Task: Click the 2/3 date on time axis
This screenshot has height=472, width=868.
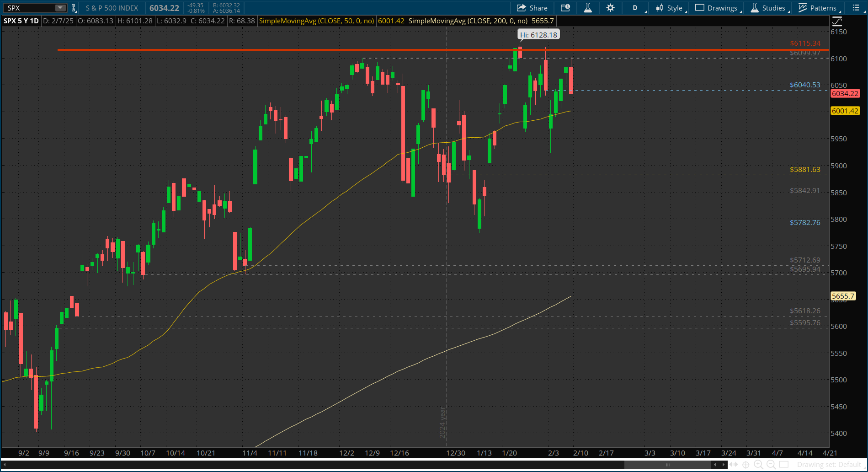Action: 554,453
